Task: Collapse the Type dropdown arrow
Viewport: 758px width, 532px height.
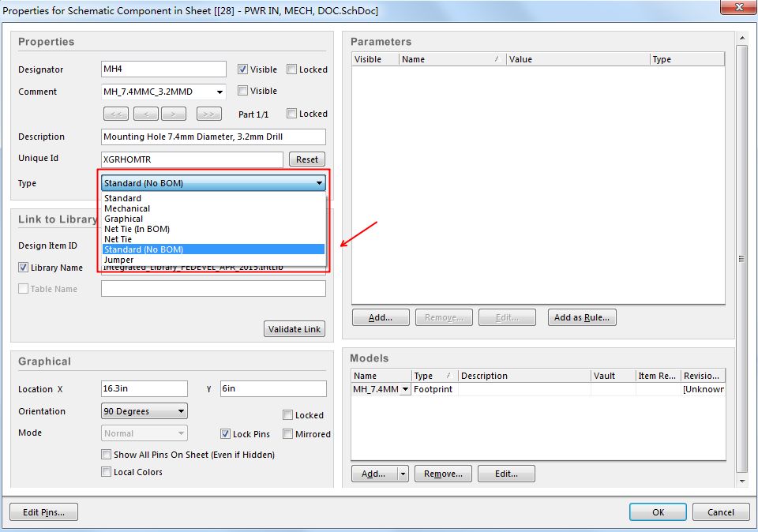Action: coord(319,183)
